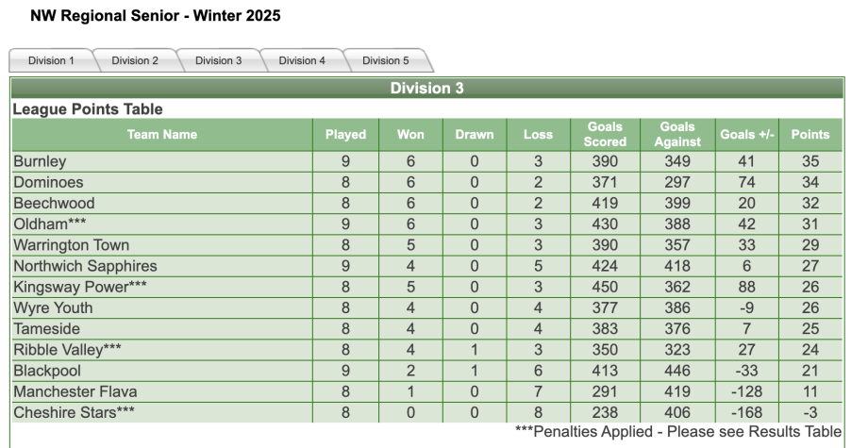Image resolution: width=868 pixels, height=448 pixels.
Task: Click the Won column header
Action: click(410, 135)
